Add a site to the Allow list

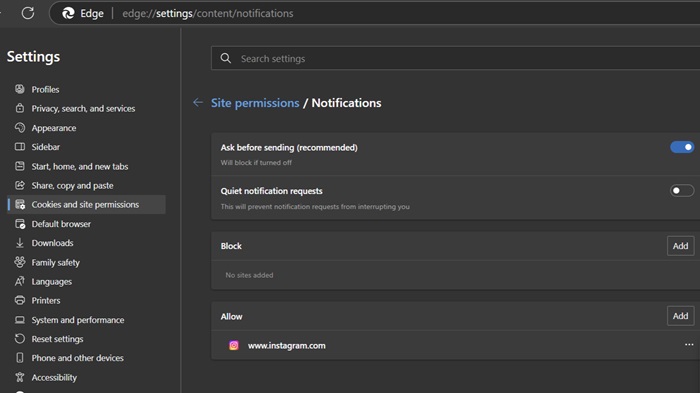(680, 316)
